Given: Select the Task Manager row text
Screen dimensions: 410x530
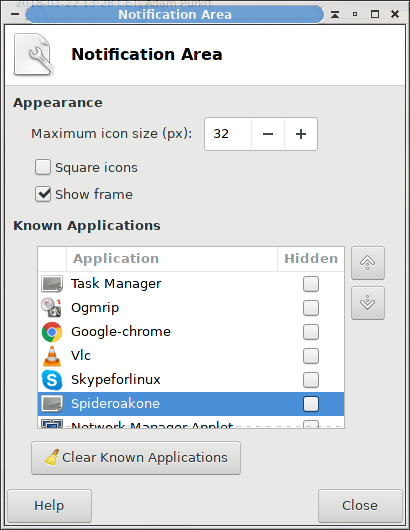Looking at the screenshot, I should tap(116, 284).
